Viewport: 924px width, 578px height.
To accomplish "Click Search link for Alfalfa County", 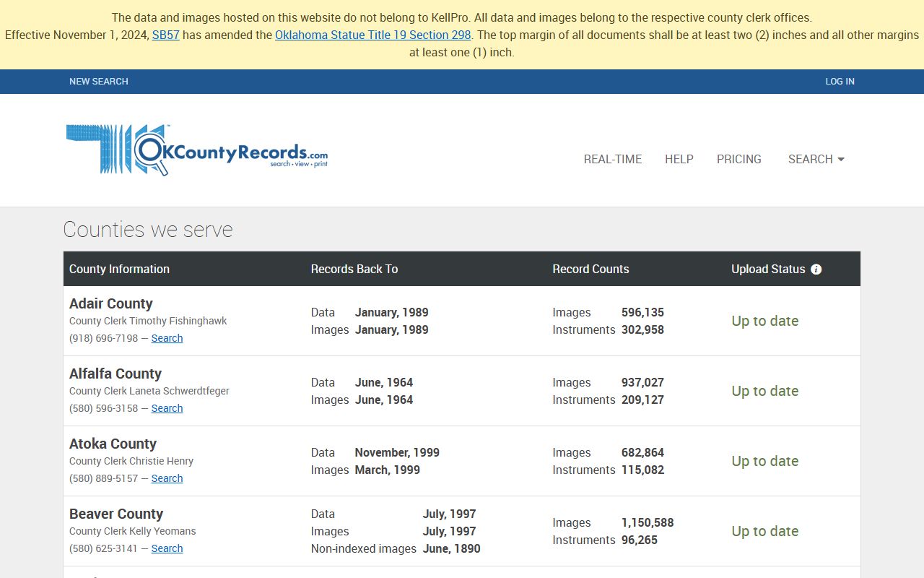I will 167,408.
